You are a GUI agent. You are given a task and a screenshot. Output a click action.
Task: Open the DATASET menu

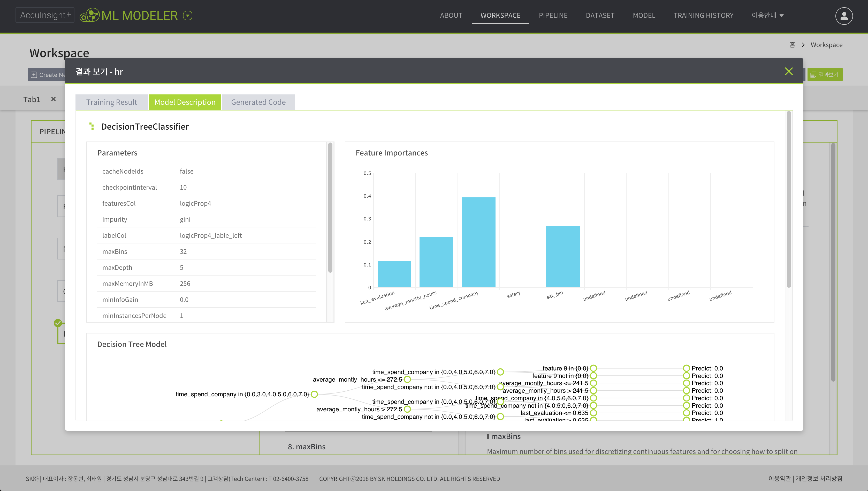point(600,16)
